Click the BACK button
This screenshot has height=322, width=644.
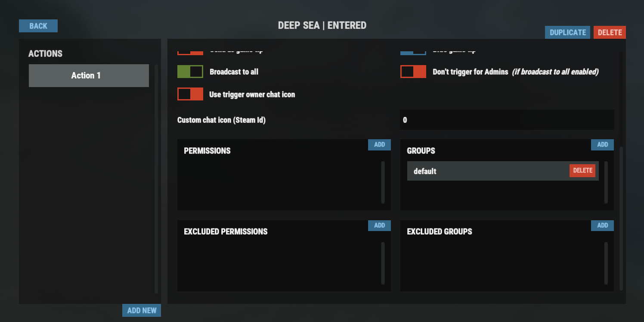38,26
